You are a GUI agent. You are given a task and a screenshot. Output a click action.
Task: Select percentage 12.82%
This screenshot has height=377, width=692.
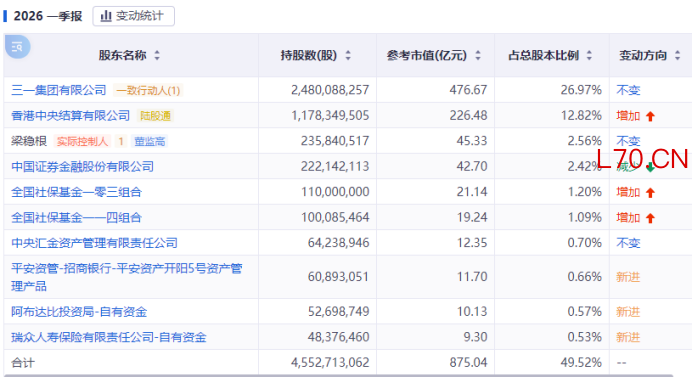tap(581, 116)
